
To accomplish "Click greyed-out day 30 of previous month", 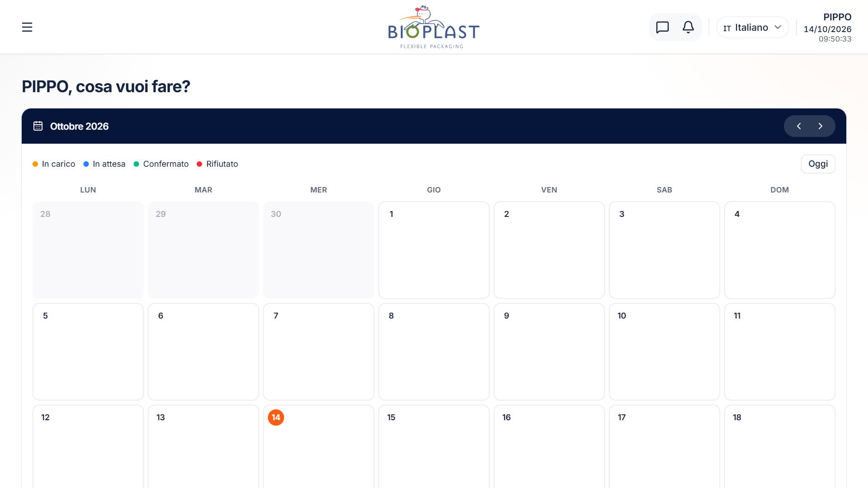I will [x=319, y=250].
